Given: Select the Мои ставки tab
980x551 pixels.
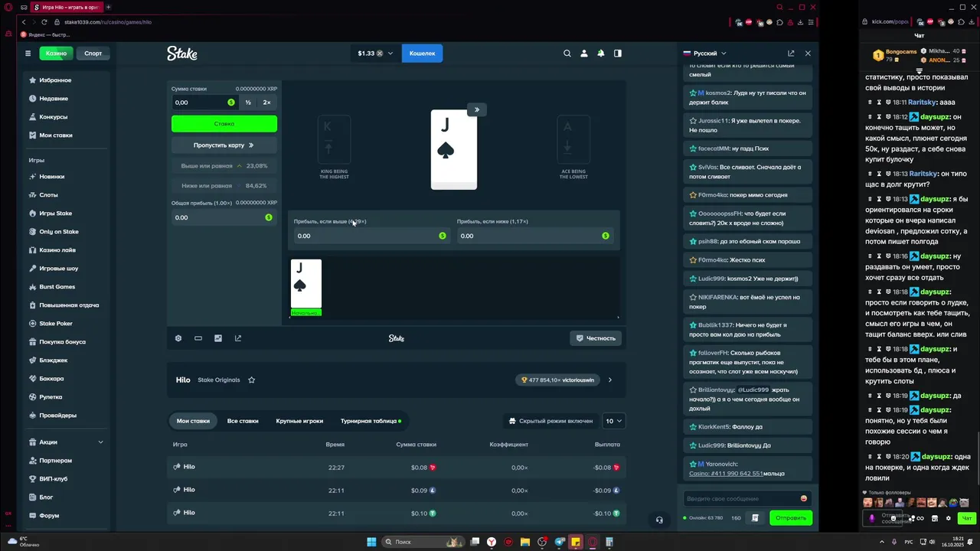Looking at the screenshot, I should [x=193, y=421].
